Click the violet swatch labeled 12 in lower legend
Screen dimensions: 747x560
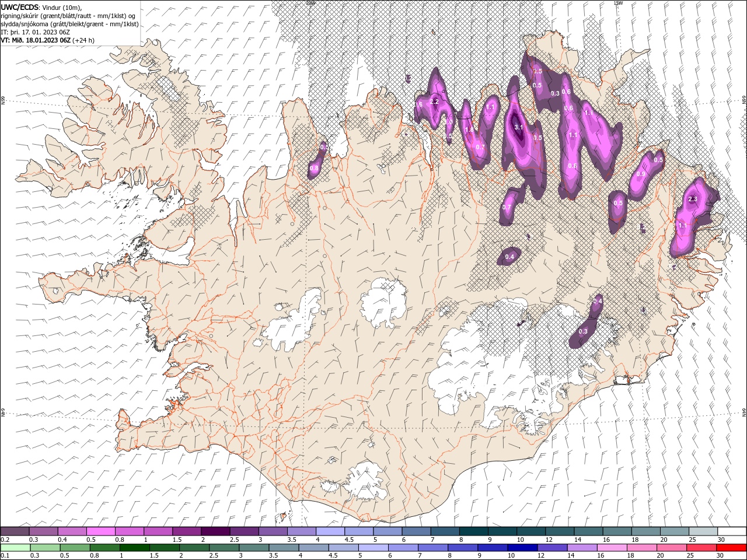point(553,548)
